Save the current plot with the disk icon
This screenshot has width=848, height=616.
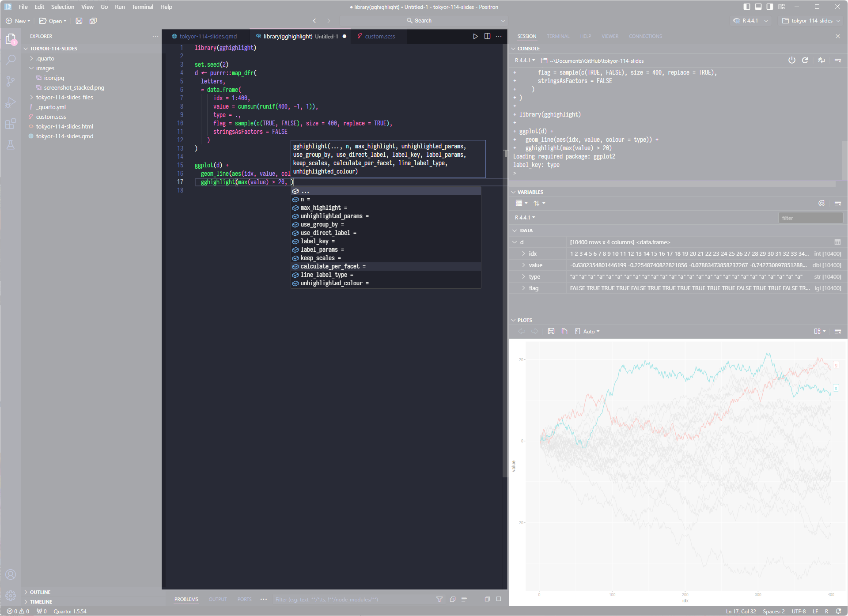(x=551, y=331)
